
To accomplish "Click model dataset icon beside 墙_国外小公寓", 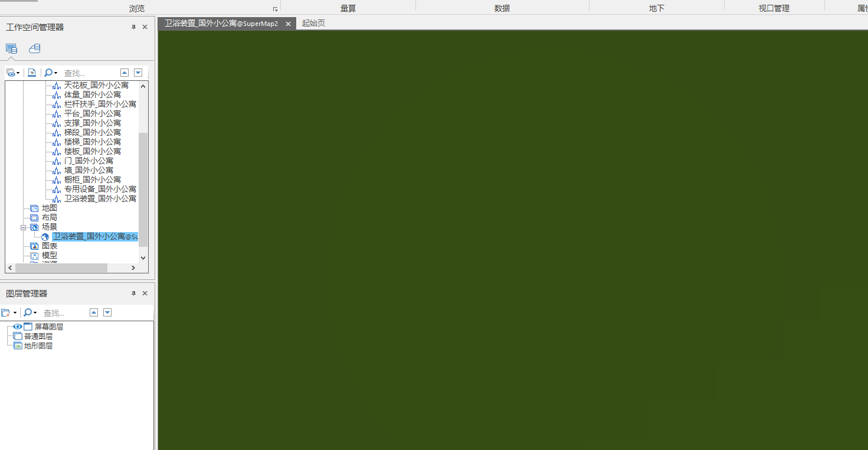I will point(57,170).
